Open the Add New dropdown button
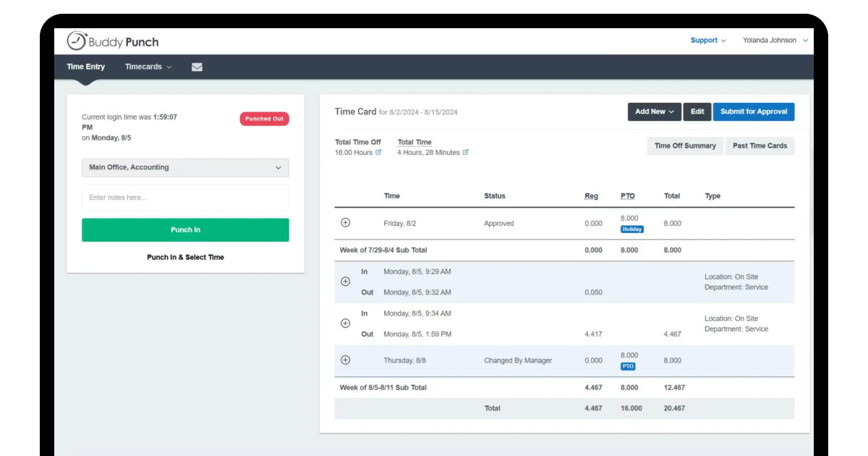The width and height of the screenshot is (868, 456). point(654,111)
